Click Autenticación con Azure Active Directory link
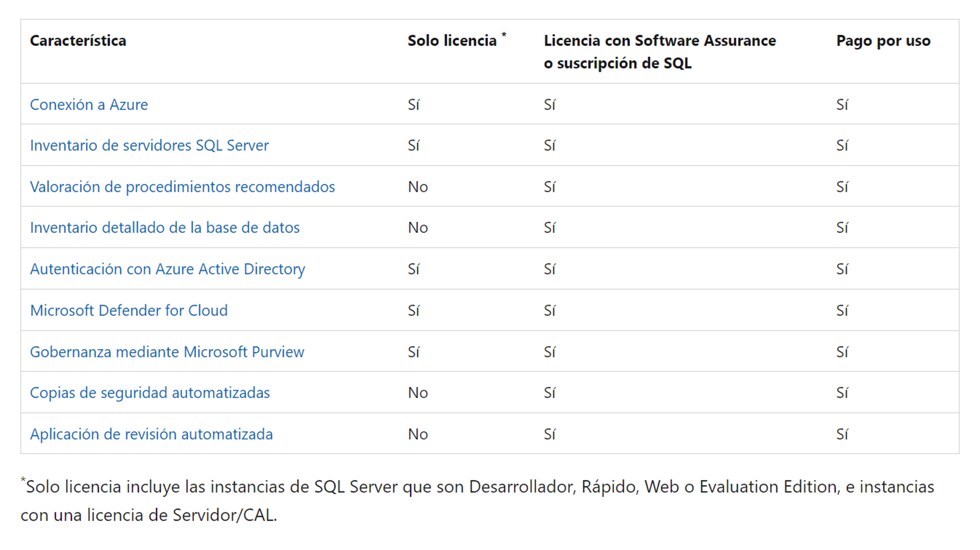Screen dimensions: 980x550 (168, 269)
